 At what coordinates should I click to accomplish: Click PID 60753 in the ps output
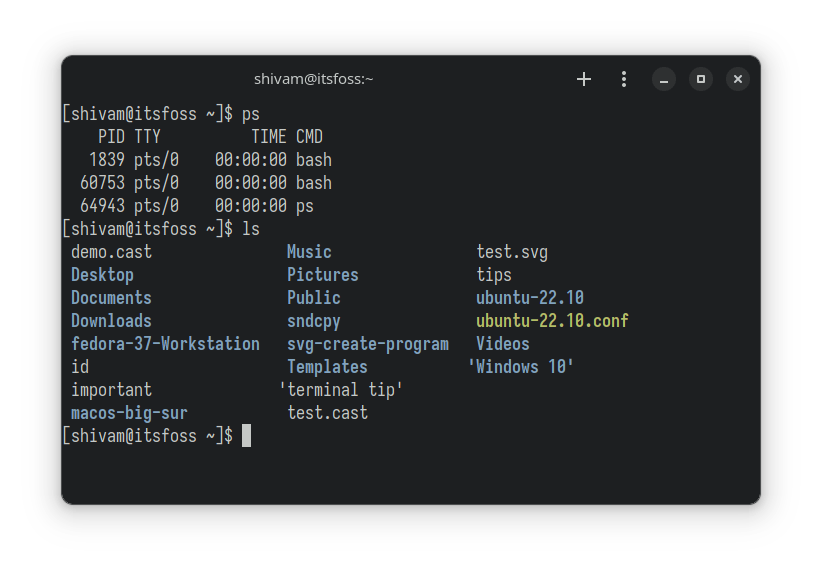point(102,183)
